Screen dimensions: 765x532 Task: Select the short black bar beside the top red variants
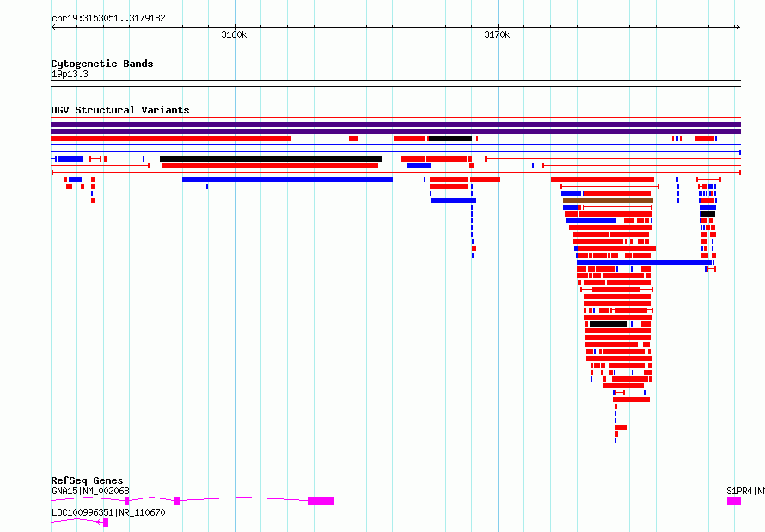tap(450, 138)
